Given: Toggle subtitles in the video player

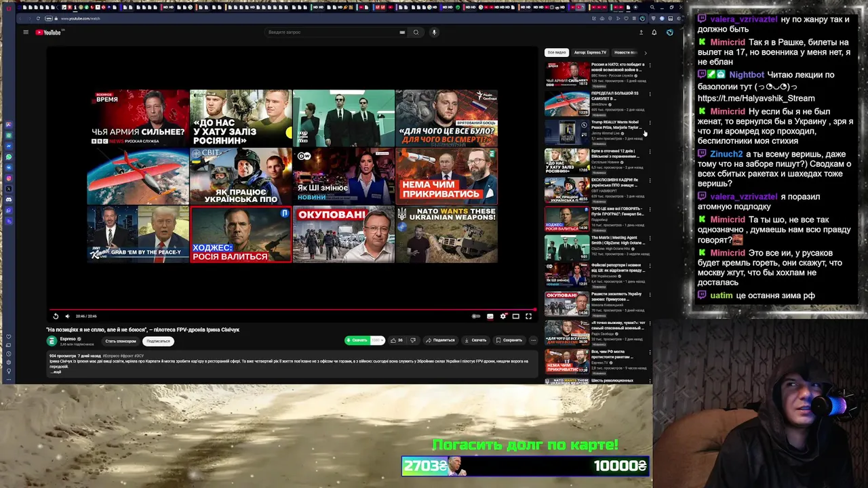Looking at the screenshot, I should tap(490, 316).
